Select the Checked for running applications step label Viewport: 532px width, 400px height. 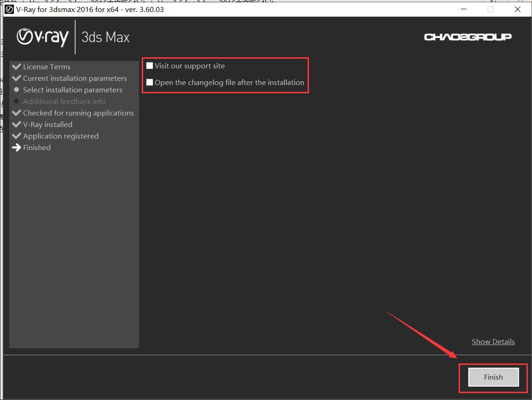(79, 113)
